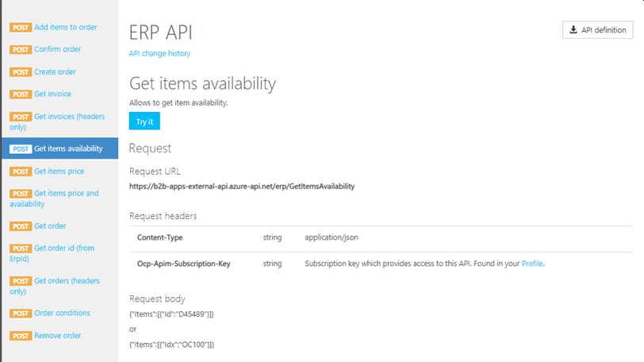
Task: Open Get orders (headers only) operation
Action: coord(67,281)
